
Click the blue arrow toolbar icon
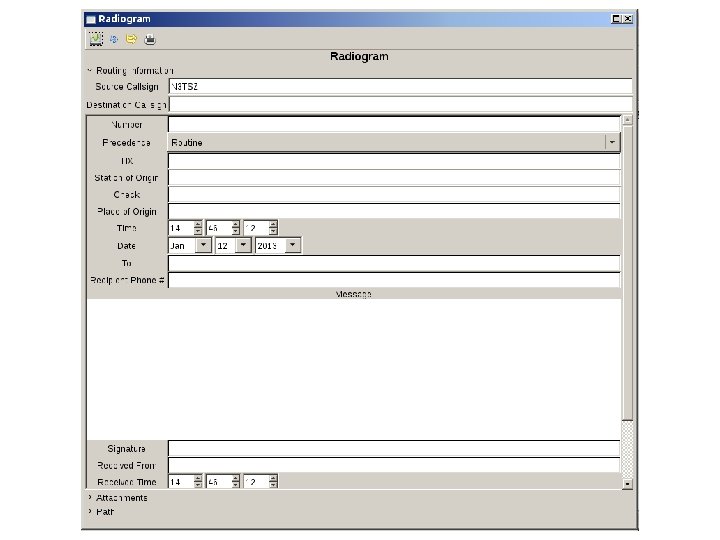pos(114,39)
